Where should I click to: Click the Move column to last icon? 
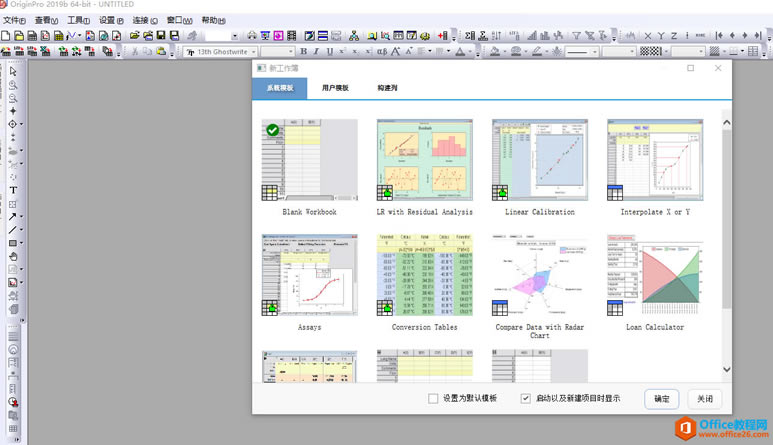[758, 35]
